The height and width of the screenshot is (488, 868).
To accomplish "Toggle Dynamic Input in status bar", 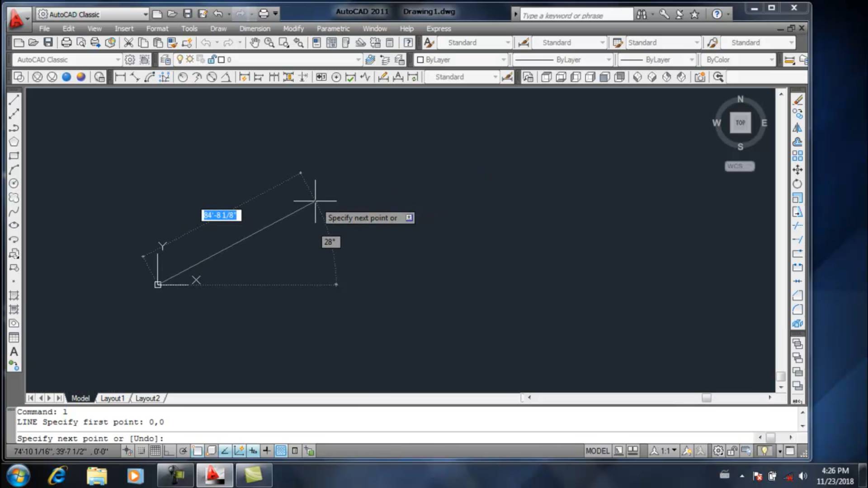I will tap(253, 450).
